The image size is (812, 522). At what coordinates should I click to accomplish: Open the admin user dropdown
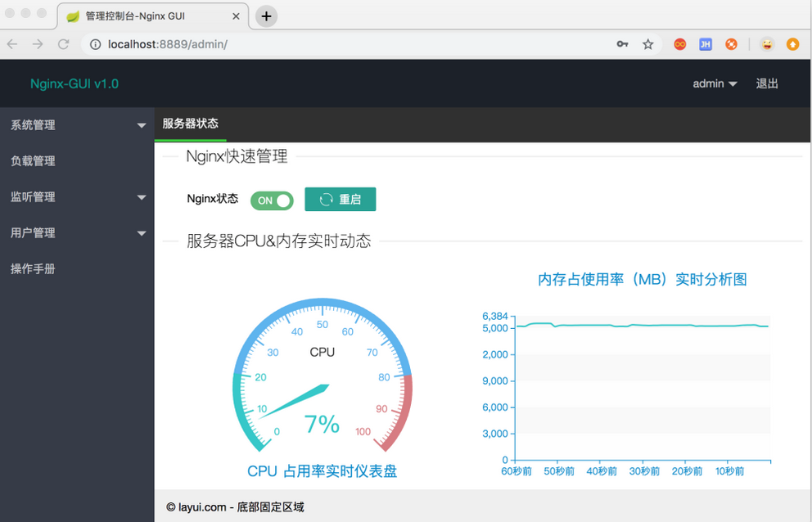[715, 83]
